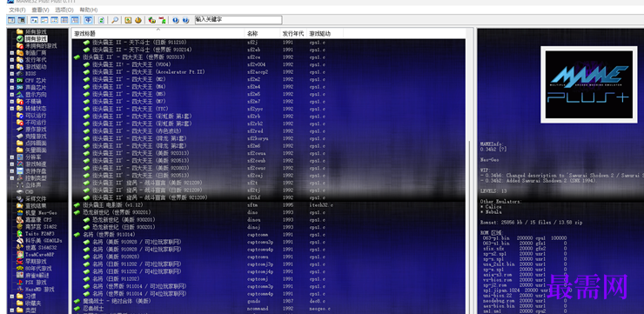The width and height of the screenshot is (644, 314).
Task: Select 所有游戏 folder in tree
Action: pos(36,31)
